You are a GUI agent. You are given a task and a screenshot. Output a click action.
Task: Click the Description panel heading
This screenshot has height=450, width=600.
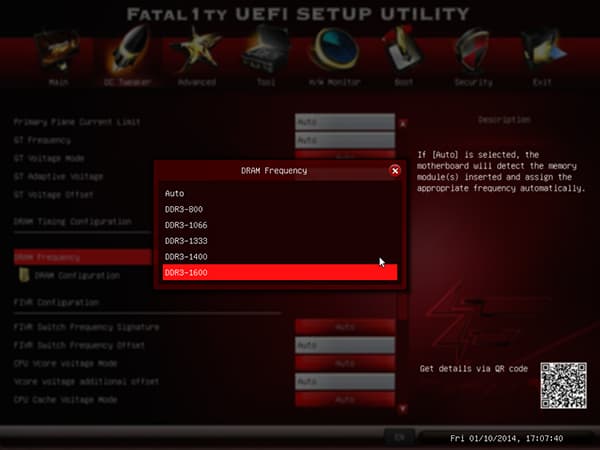click(504, 120)
